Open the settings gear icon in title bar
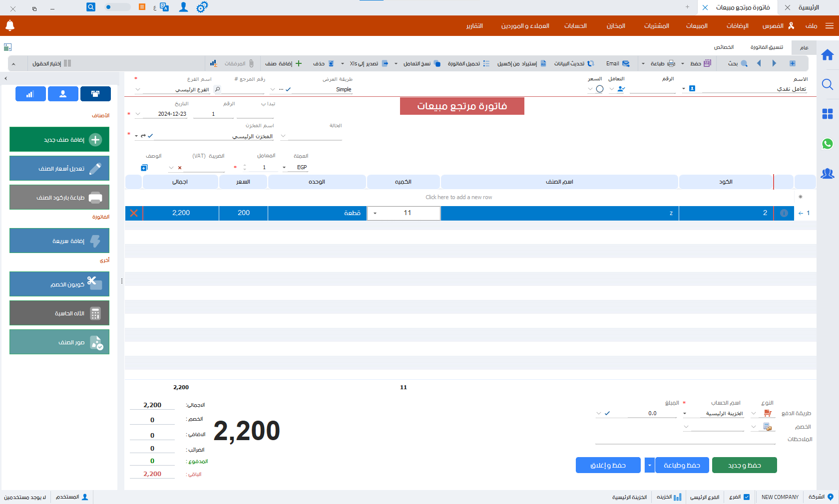Image resolution: width=839 pixels, height=504 pixels. [x=202, y=7]
